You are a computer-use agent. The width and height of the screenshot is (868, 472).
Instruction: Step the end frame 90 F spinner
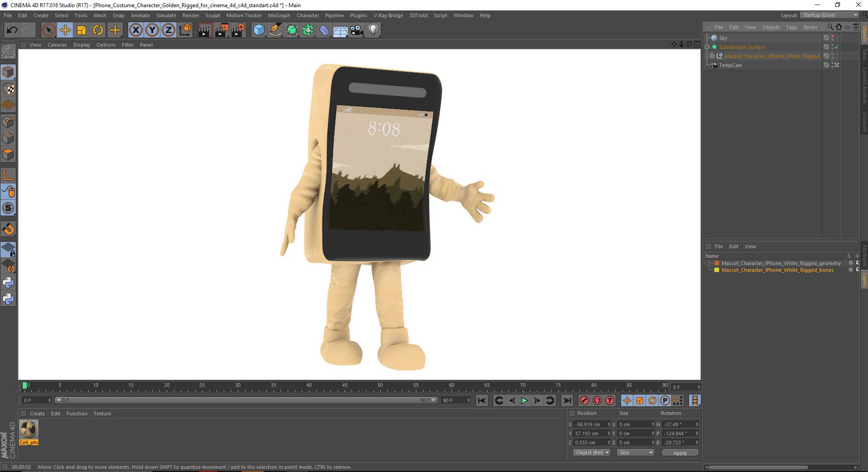tap(468, 400)
